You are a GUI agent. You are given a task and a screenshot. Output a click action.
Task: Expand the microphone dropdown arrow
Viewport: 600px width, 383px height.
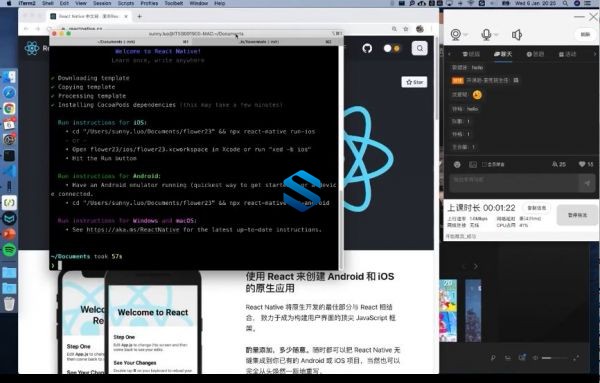(x=496, y=35)
